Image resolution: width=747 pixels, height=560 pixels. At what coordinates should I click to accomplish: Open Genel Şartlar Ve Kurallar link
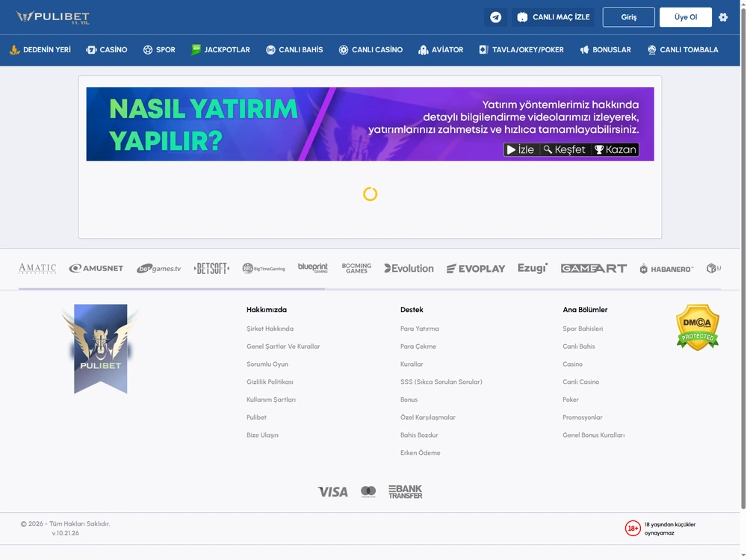(283, 346)
